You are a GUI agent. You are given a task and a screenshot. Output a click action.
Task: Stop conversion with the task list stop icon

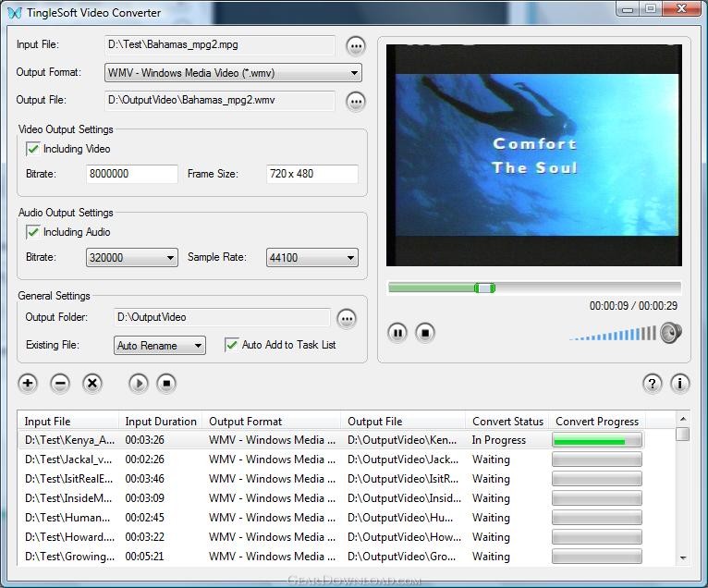pos(166,384)
